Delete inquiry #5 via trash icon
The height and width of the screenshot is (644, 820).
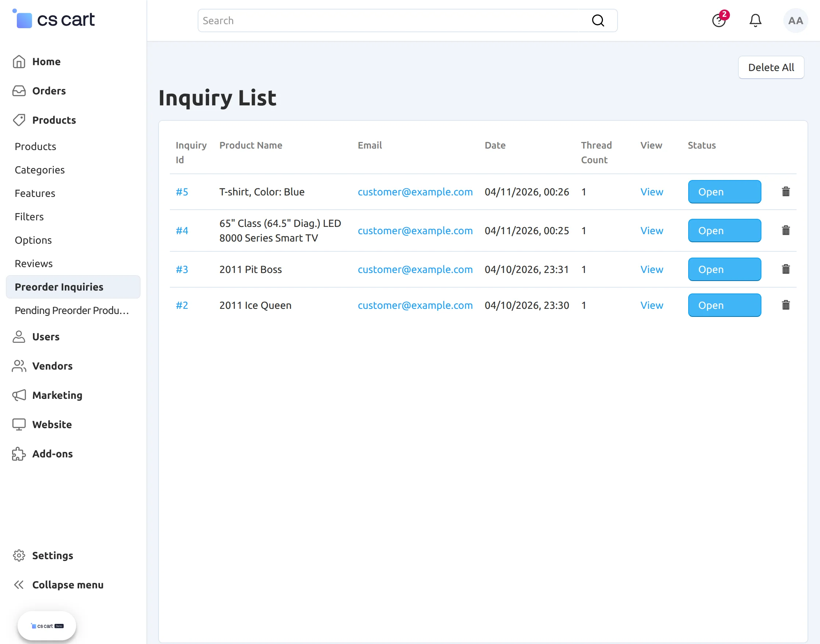click(x=786, y=191)
